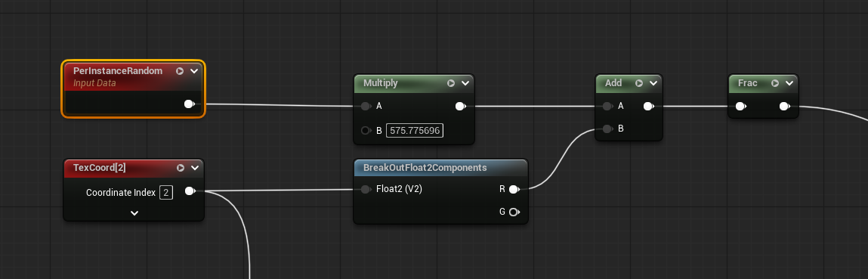Select the Multiply node header
This screenshot has width=868, height=279.
click(x=414, y=83)
